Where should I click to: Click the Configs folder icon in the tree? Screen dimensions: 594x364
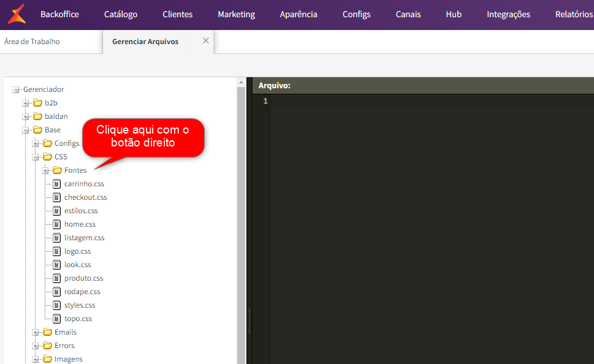[x=47, y=143]
